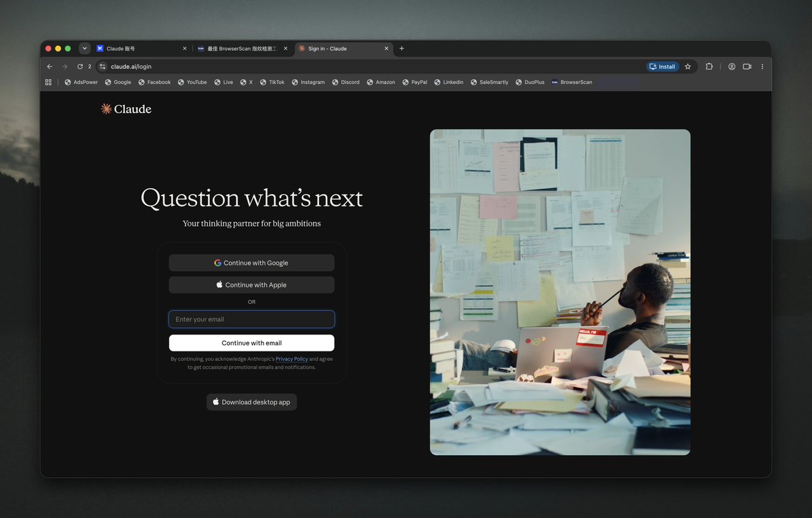Open the Facebook bookmark
This screenshot has height=518, width=812.
[154, 82]
